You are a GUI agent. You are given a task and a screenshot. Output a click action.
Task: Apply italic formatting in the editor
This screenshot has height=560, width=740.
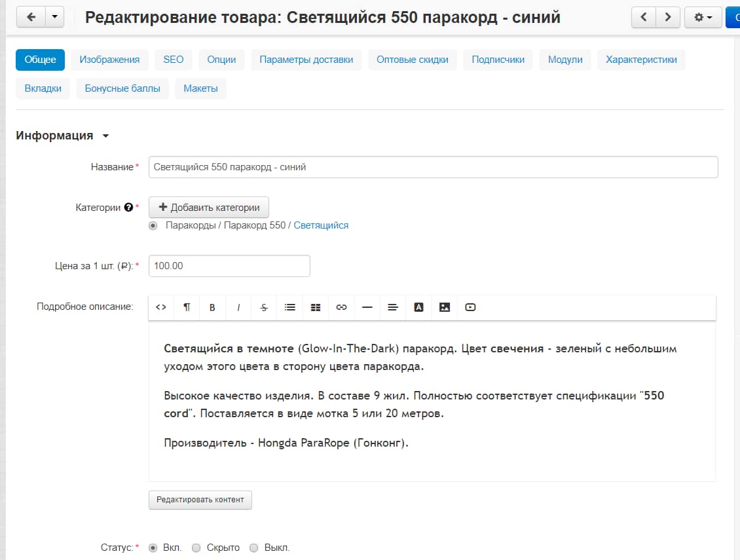pos(238,307)
